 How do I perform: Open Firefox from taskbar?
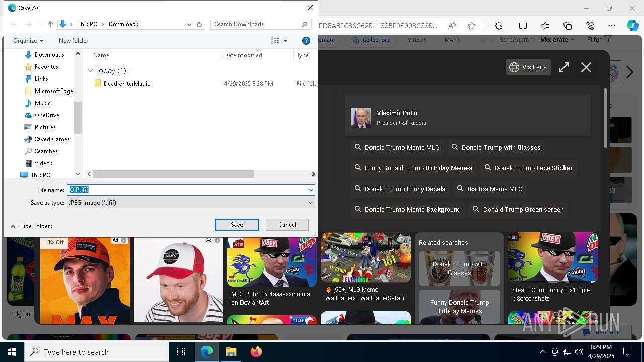pyautogui.click(x=256, y=352)
